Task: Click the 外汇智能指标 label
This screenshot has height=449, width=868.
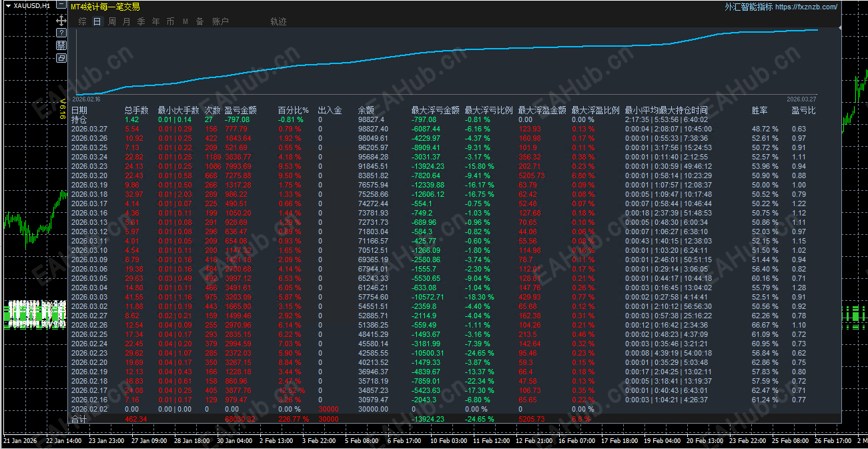Action: click(x=749, y=7)
